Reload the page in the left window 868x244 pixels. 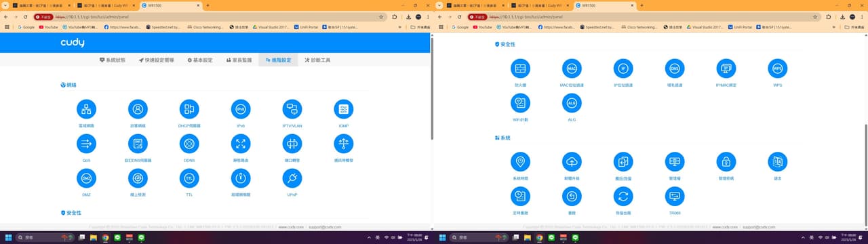tap(25, 16)
